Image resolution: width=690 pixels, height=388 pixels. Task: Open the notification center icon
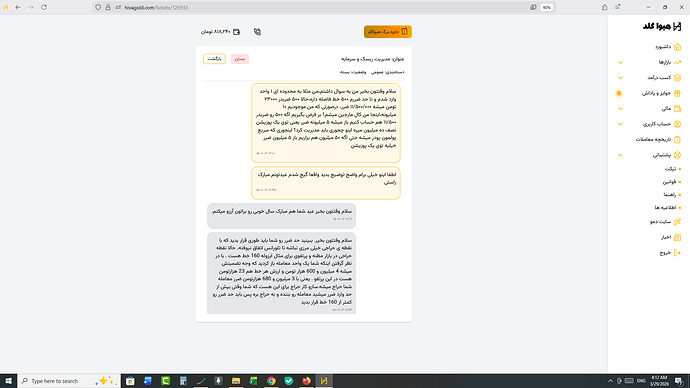679,381
